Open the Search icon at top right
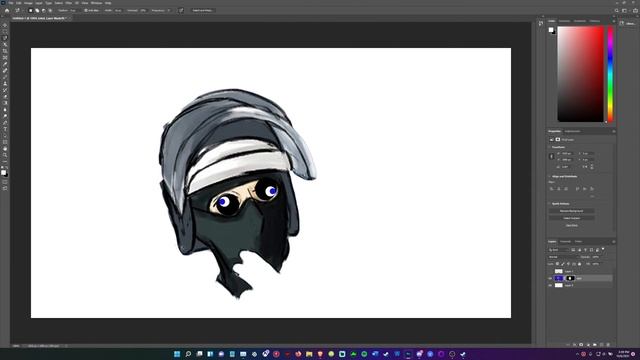This screenshot has height=360, width=640. click(616, 11)
